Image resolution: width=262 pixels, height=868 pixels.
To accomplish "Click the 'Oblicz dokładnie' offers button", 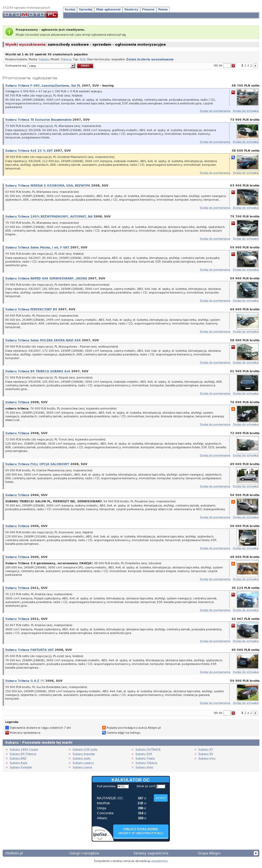I will tap(140, 831).
